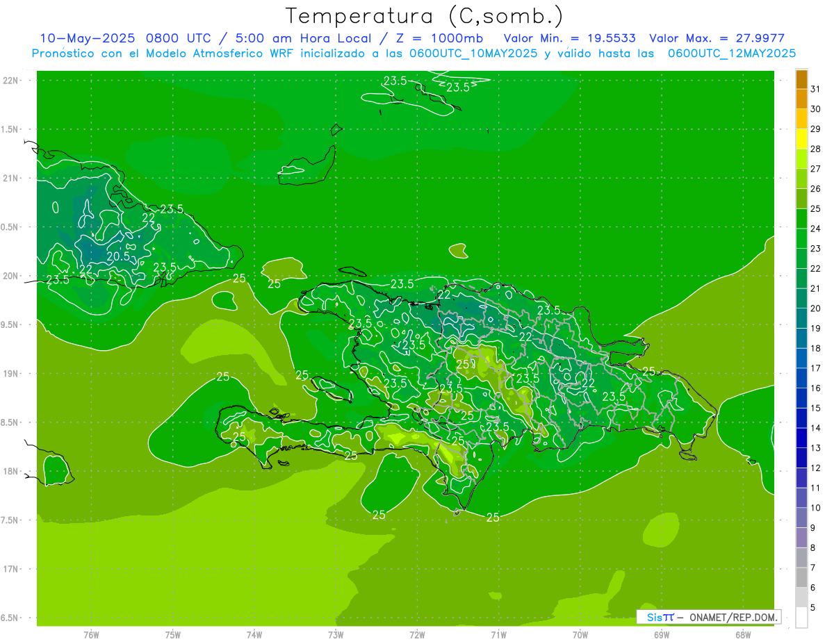Click the '31' label on the color scale

point(816,89)
